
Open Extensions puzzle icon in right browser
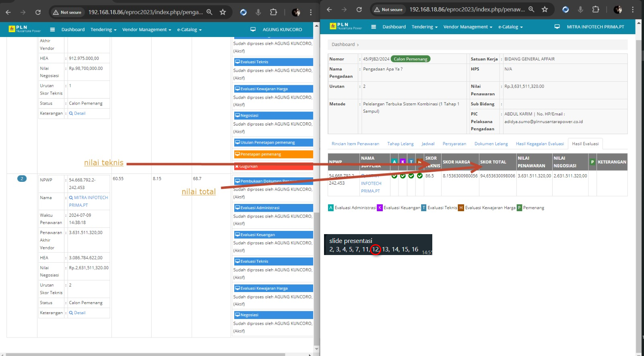click(596, 9)
